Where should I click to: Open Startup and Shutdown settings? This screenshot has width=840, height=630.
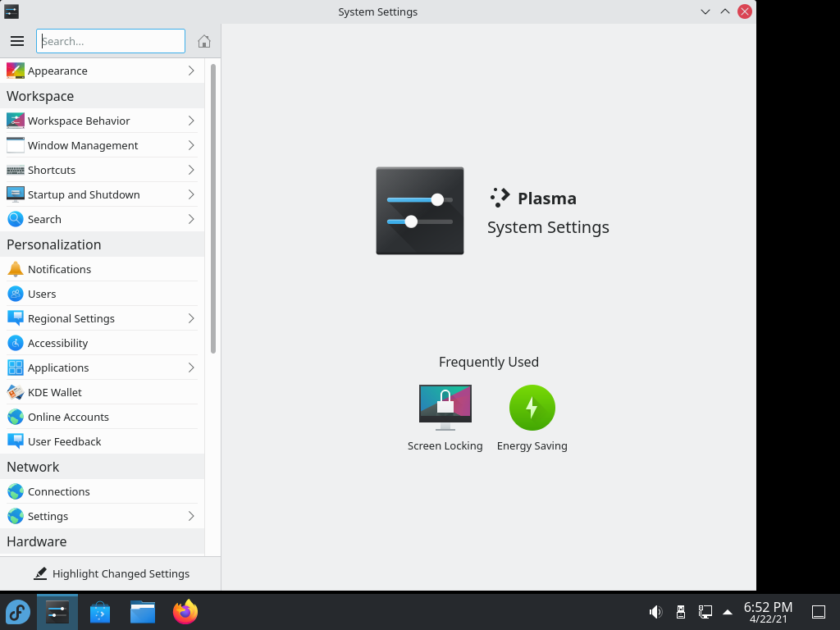(x=102, y=194)
